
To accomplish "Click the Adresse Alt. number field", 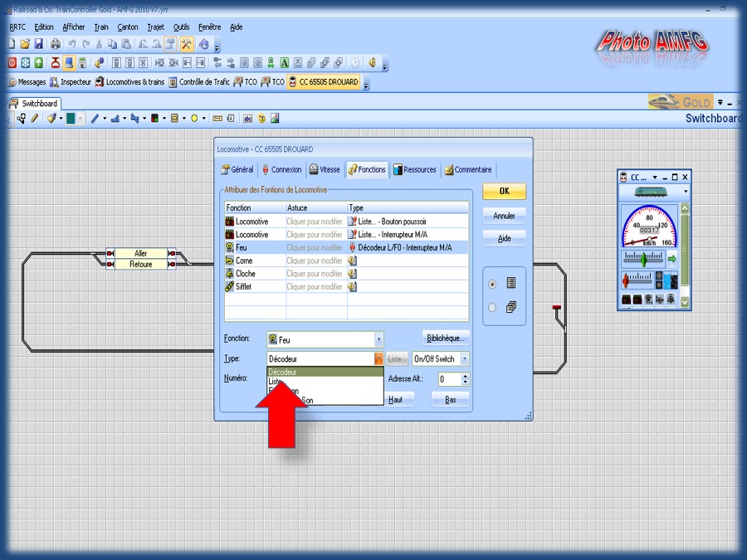I will pyautogui.click(x=450, y=379).
